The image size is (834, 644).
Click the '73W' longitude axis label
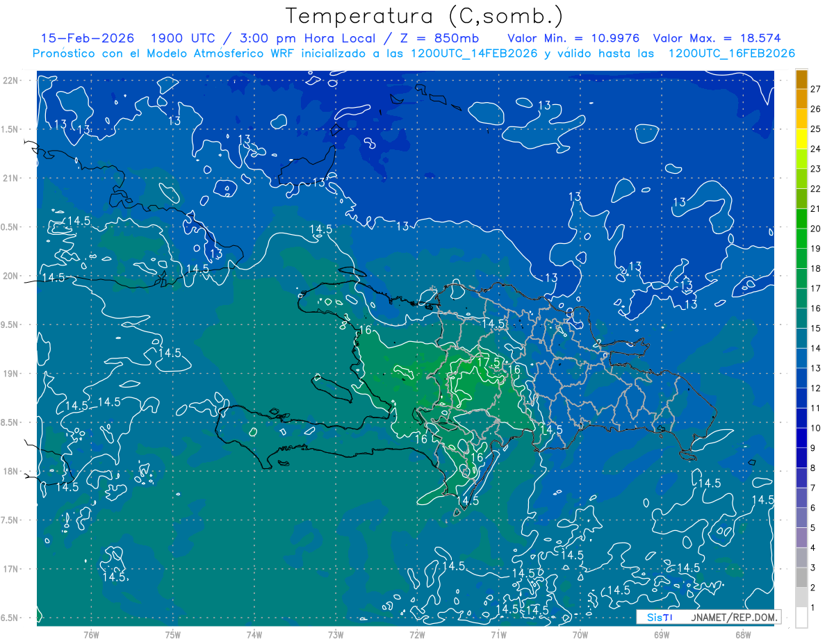[336, 634]
